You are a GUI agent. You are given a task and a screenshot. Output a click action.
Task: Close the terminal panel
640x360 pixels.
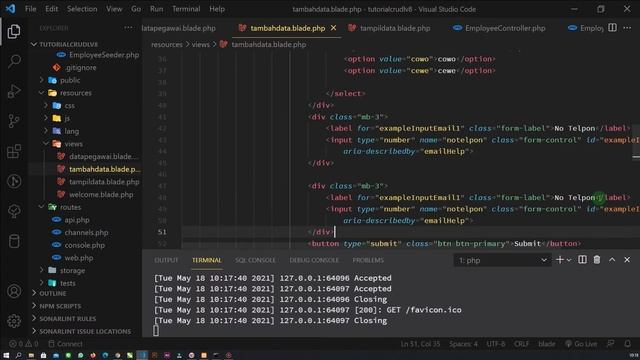click(x=627, y=260)
